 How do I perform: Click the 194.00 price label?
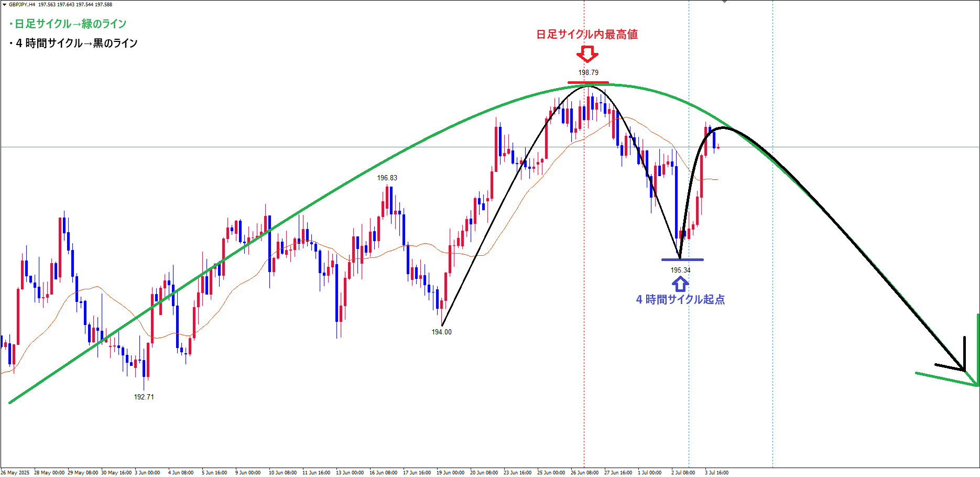pyautogui.click(x=441, y=332)
